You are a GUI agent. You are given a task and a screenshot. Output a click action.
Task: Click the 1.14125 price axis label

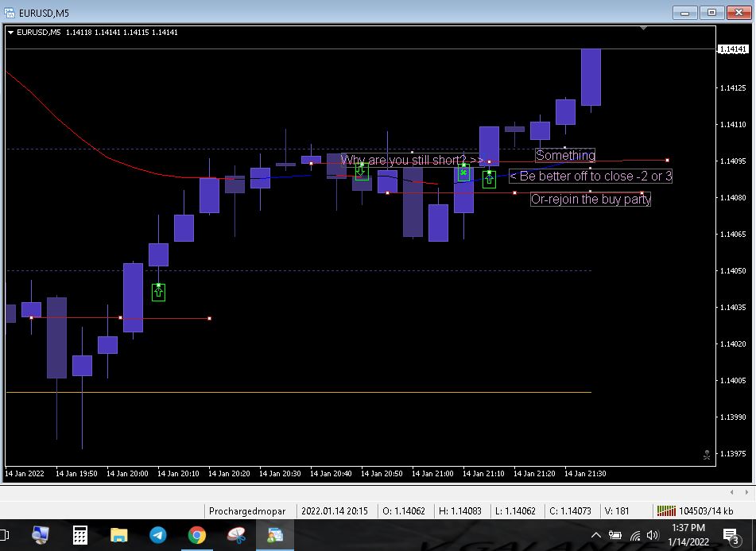click(733, 87)
